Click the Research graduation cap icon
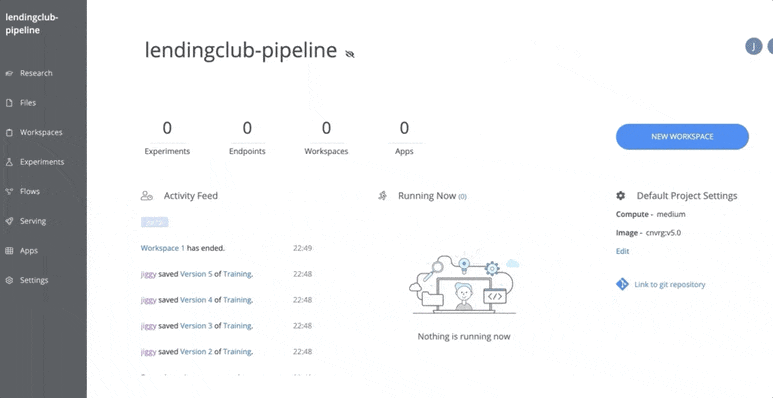The height and width of the screenshot is (398, 773). (9, 73)
